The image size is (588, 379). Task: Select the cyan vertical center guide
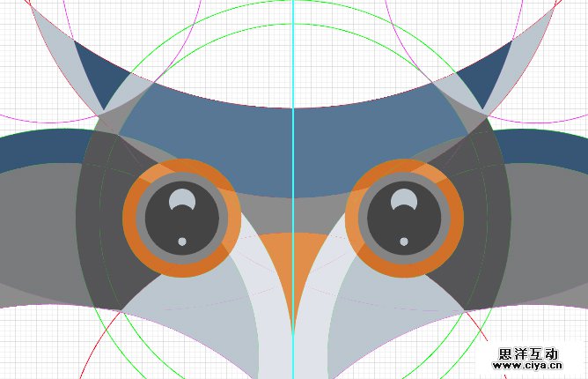[x=292, y=53]
